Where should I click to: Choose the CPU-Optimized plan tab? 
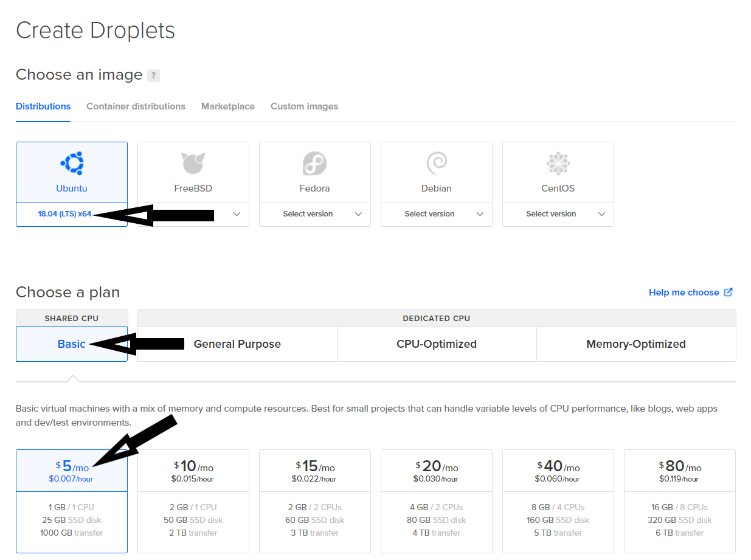(437, 344)
